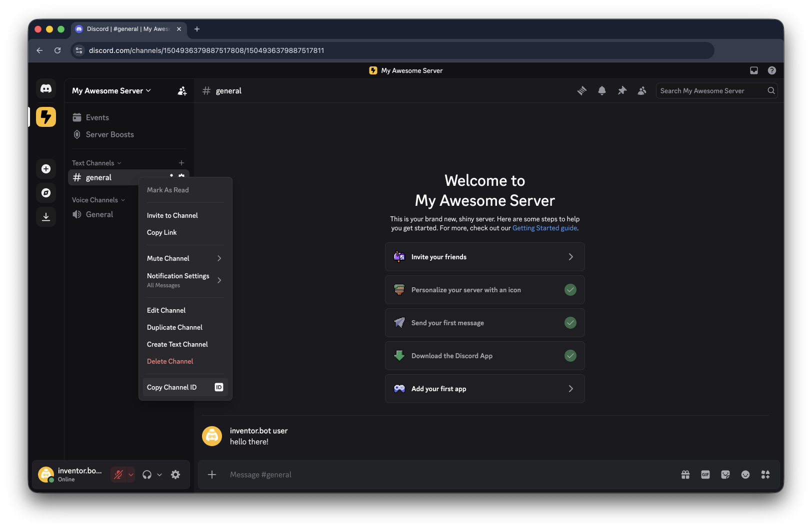Show the member list icon
The width and height of the screenshot is (812, 530).
coord(642,91)
